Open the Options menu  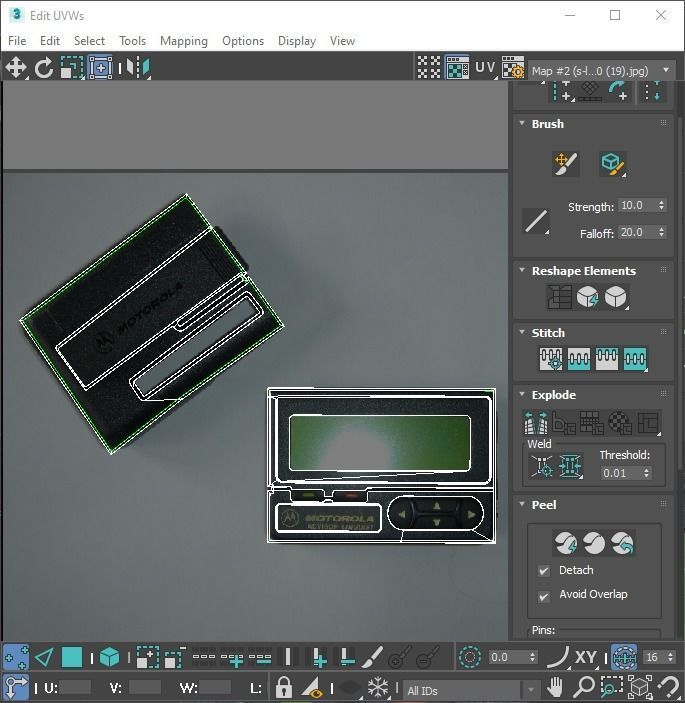click(243, 41)
